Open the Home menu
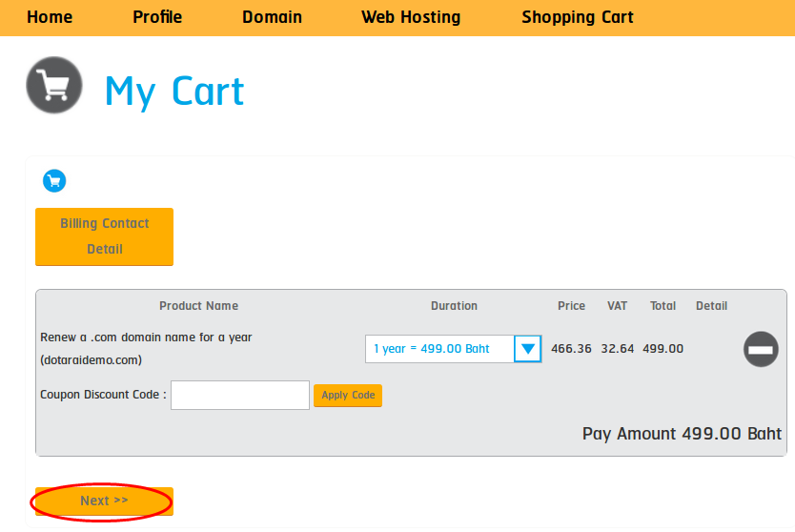Image resolution: width=795 pixels, height=532 pixels. coord(50,17)
